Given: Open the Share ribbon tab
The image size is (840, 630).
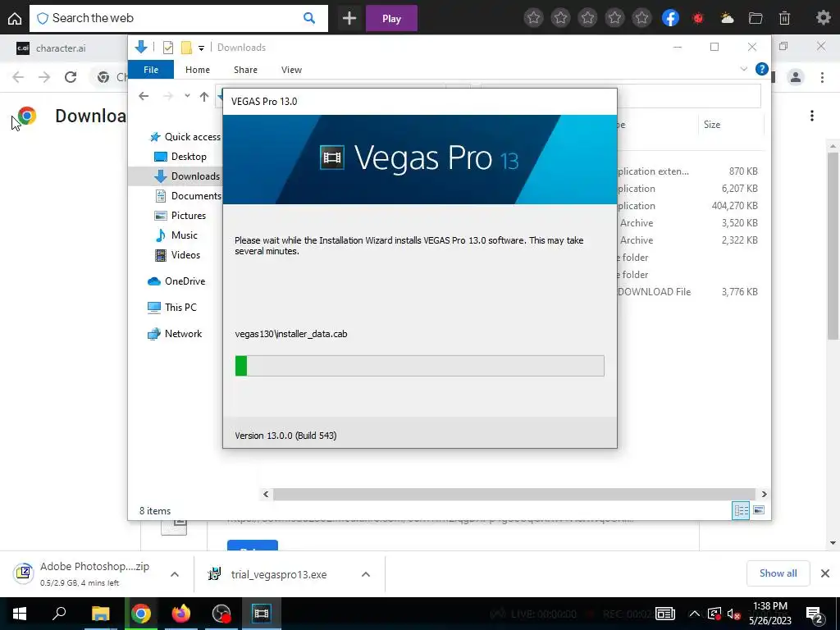Looking at the screenshot, I should click(245, 70).
